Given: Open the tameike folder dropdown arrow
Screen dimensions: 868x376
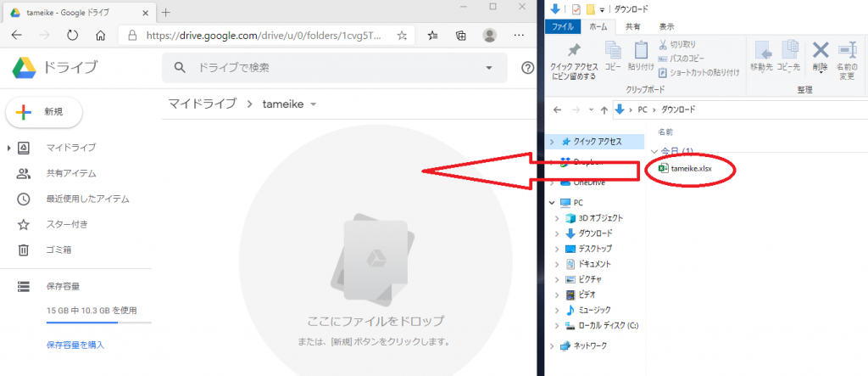Looking at the screenshot, I should [314, 104].
